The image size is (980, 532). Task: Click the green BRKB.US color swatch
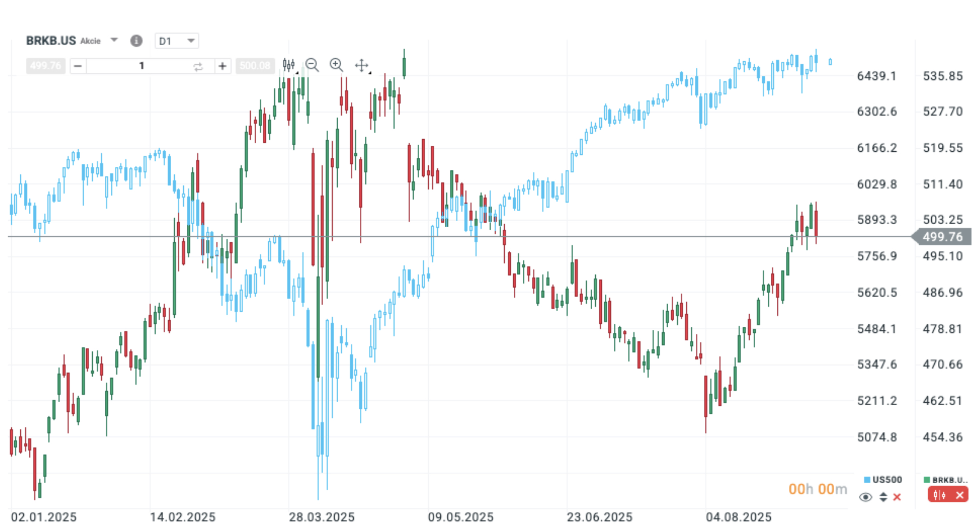point(927,480)
